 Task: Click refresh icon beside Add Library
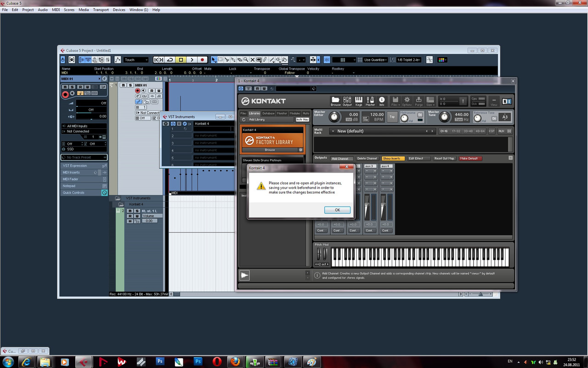coord(244,120)
